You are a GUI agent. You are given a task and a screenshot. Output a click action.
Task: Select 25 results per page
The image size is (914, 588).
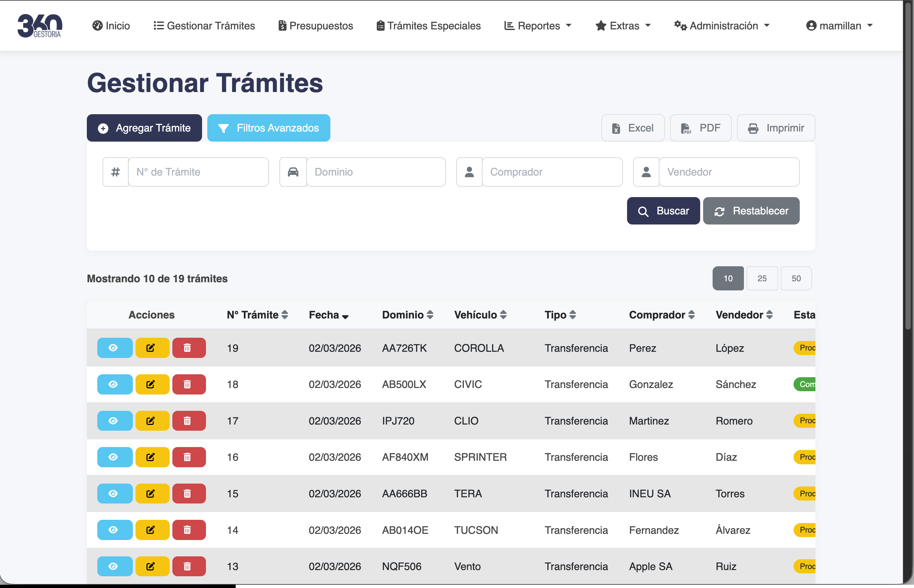pyautogui.click(x=762, y=278)
